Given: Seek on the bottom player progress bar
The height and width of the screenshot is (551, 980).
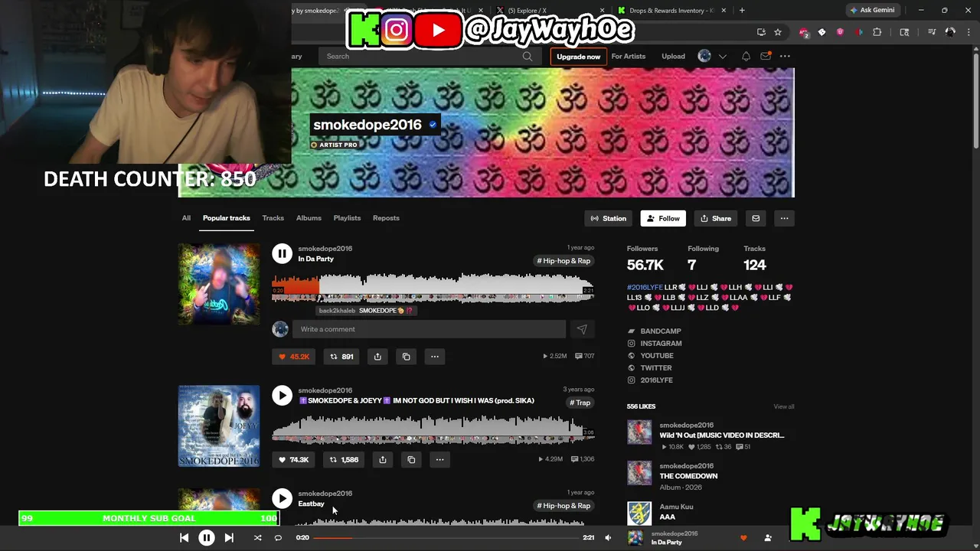Looking at the screenshot, I should [x=446, y=538].
